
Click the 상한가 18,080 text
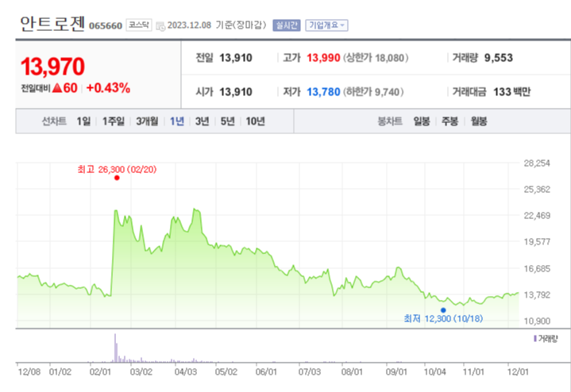[376, 58]
